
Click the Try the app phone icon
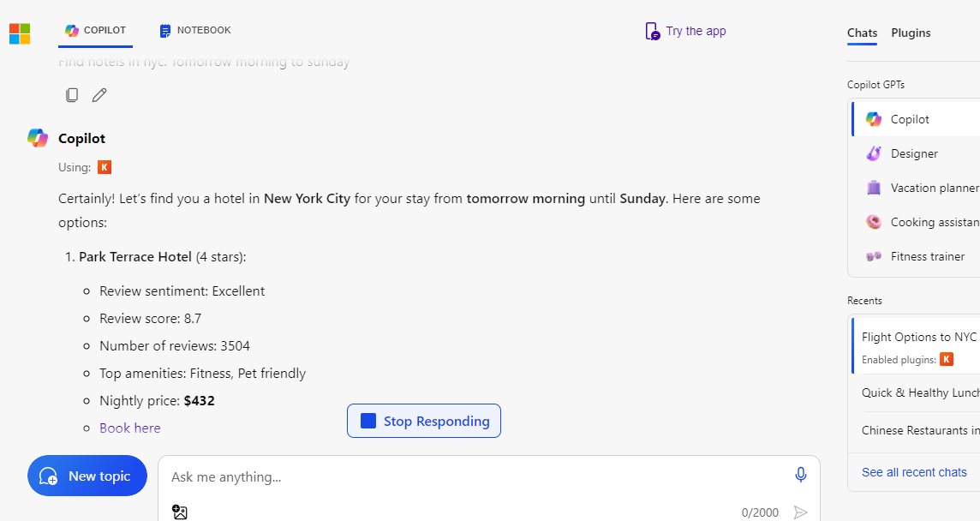(652, 32)
